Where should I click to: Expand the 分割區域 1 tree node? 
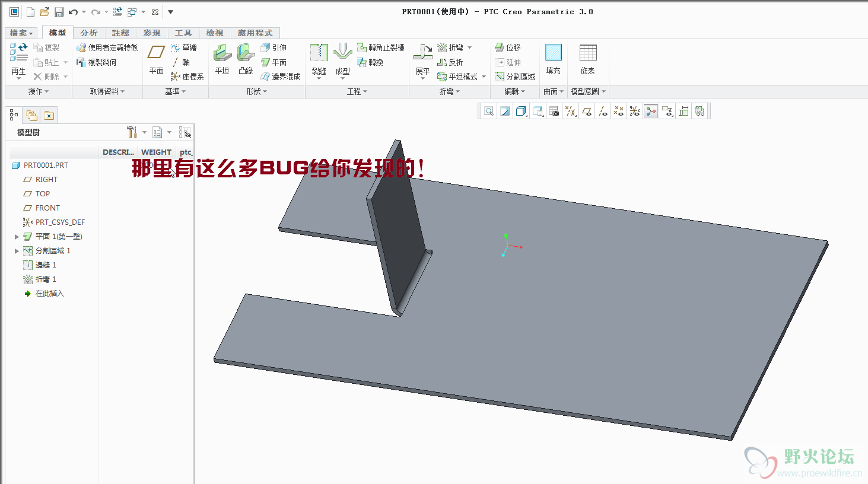tap(17, 251)
